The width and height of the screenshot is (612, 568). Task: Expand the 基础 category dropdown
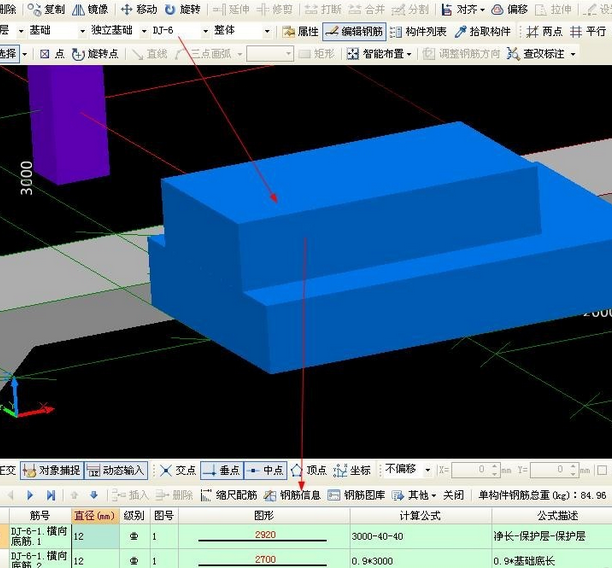[82, 31]
